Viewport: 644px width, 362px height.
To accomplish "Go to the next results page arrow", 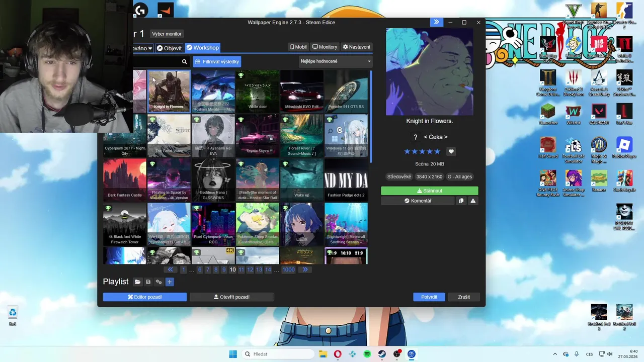I will (x=305, y=270).
